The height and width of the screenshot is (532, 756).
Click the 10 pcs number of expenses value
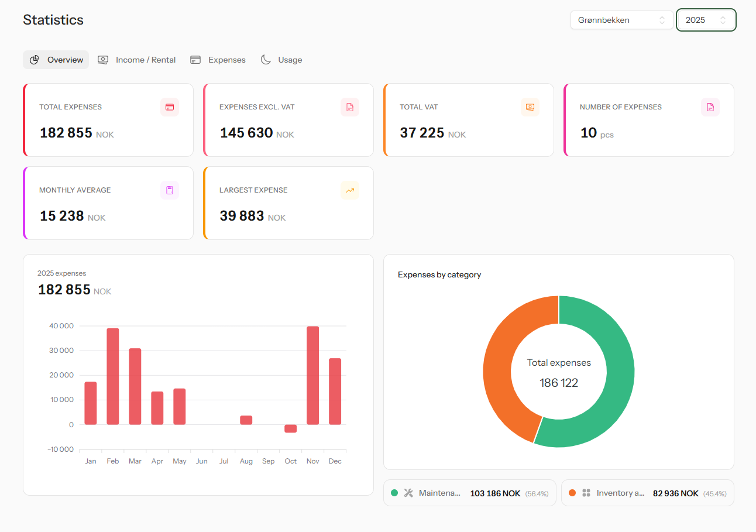pyautogui.click(x=597, y=133)
